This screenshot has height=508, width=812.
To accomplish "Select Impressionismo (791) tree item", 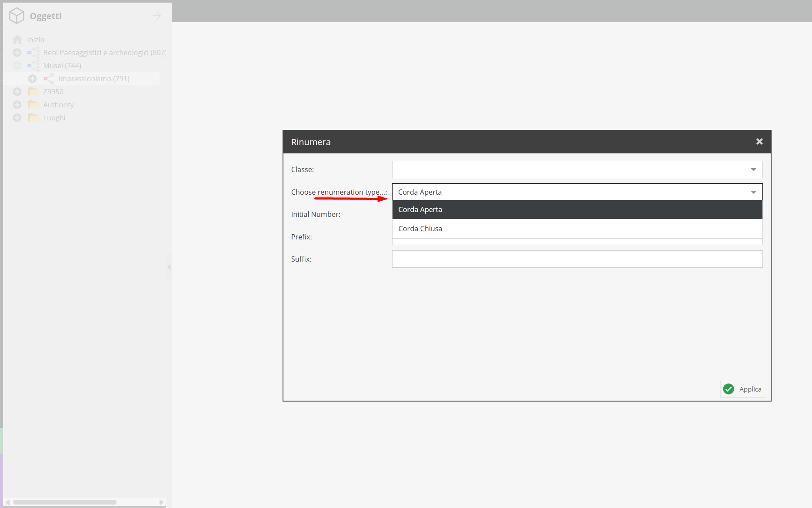I will click(94, 79).
